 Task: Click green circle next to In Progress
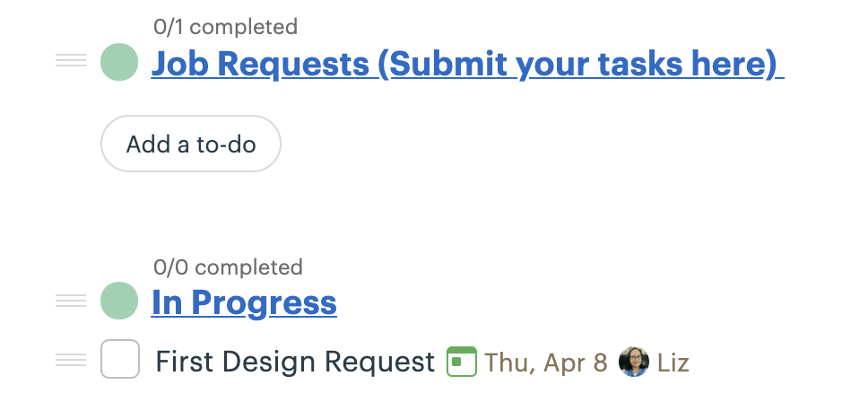click(x=119, y=301)
